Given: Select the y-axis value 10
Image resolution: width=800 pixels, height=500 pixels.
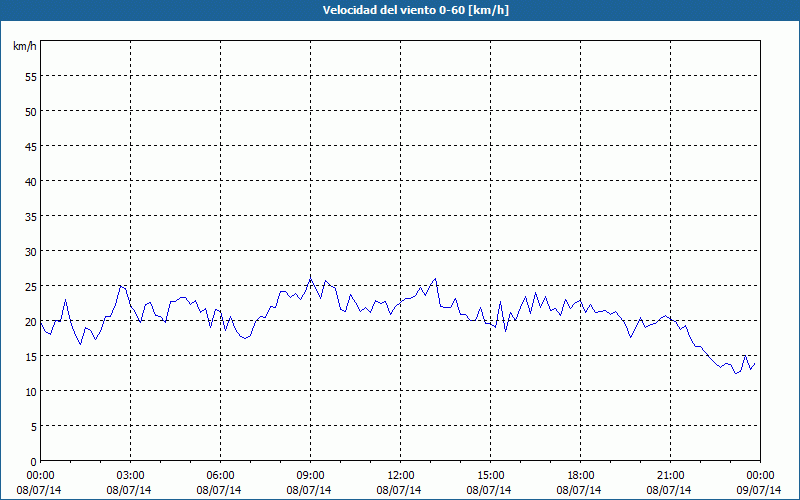Looking at the screenshot, I should [31, 392].
